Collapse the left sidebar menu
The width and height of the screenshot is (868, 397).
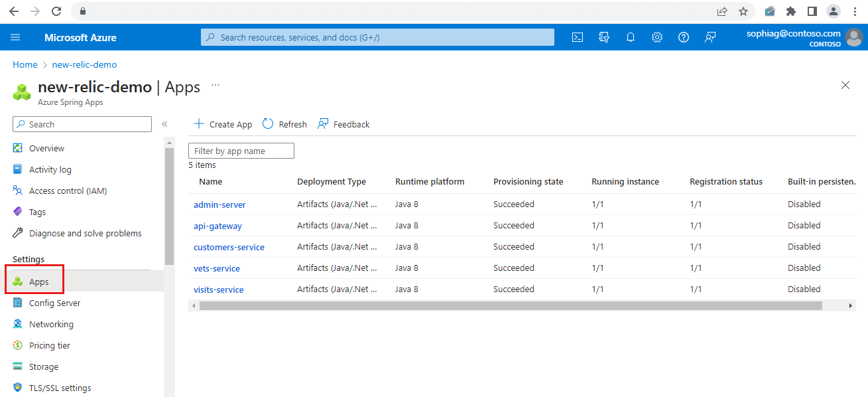pos(164,124)
